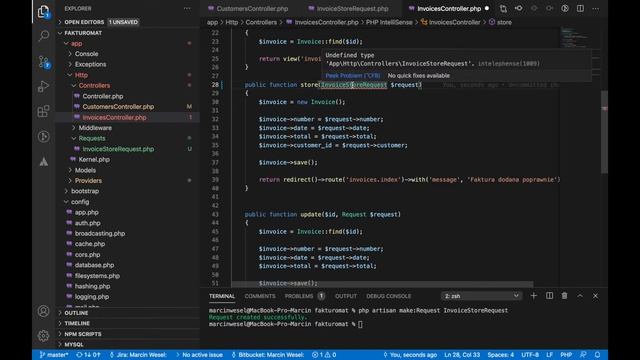
Task: Collapse the Http folder
Action: tap(128, 75)
